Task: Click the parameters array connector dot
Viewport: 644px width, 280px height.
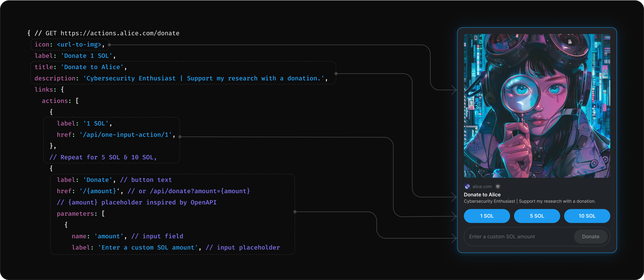Action: click(295, 212)
